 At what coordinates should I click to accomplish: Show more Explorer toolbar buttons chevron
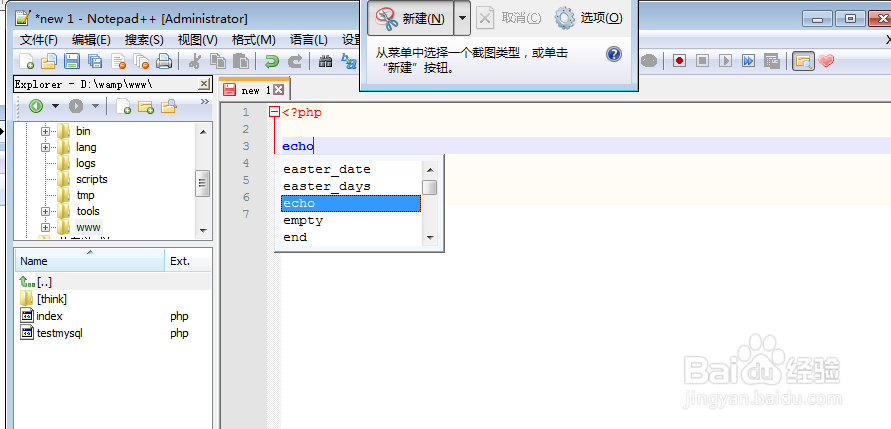(x=205, y=102)
